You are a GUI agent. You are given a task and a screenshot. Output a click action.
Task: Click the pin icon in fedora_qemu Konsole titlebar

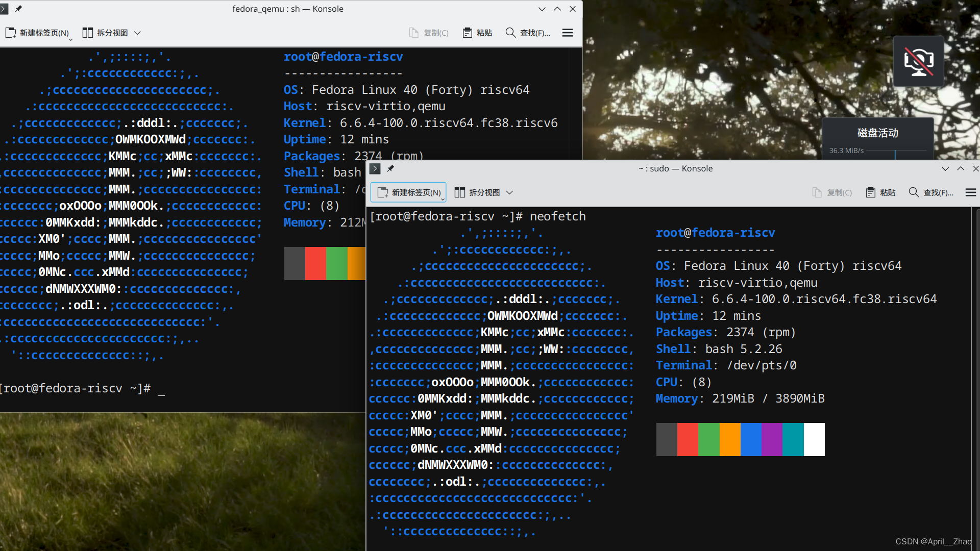pos(19,9)
